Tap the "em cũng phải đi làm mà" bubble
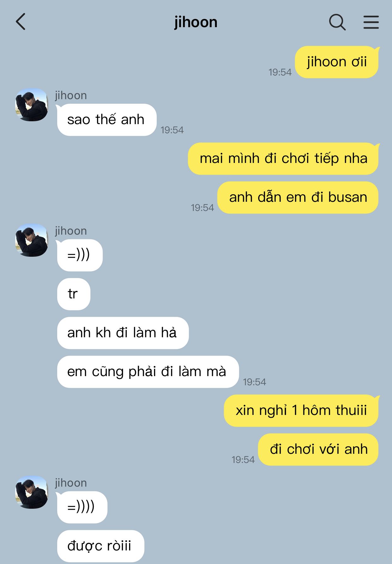392x564 pixels. pos(148,372)
